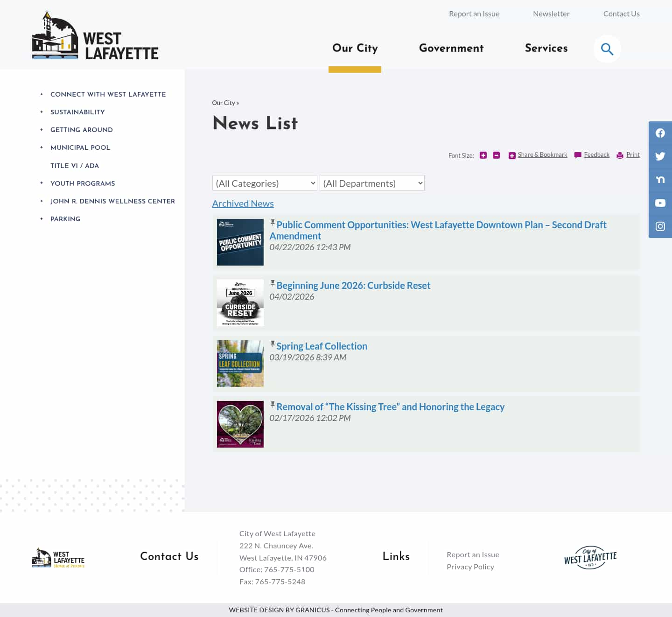Read the Spring Leaf Collection article
Screen dimensions: 672x617
[322, 346]
